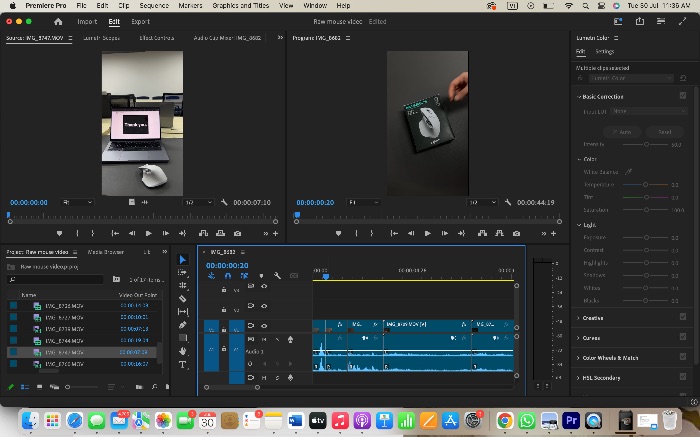Viewport: 700px width, 437px height.
Task: Toggle track output eye icon on top track
Action: pyautogui.click(x=264, y=286)
